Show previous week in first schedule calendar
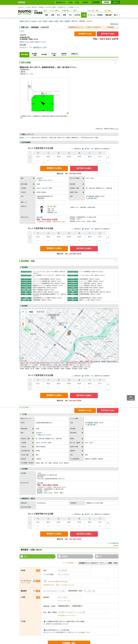 click(x=30, y=157)
